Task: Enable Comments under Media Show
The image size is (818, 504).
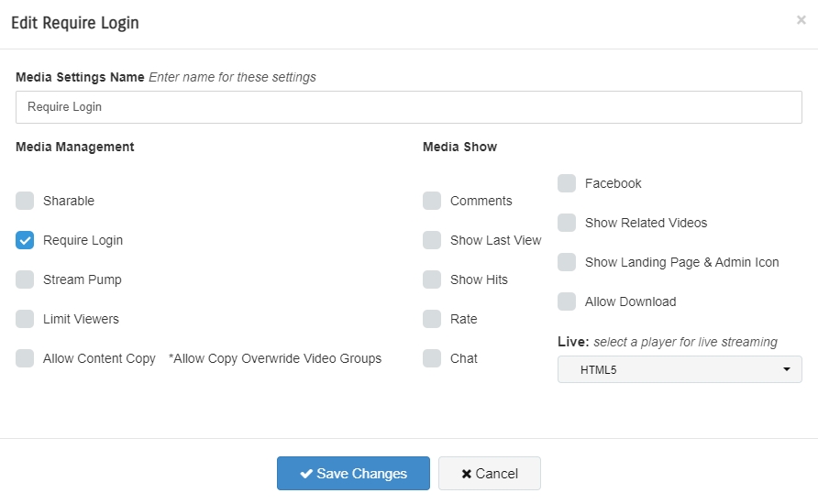Action: [x=432, y=201]
